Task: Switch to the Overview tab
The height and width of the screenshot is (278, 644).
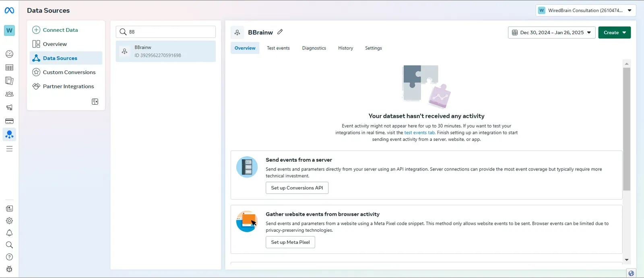Action: [x=245, y=48]
